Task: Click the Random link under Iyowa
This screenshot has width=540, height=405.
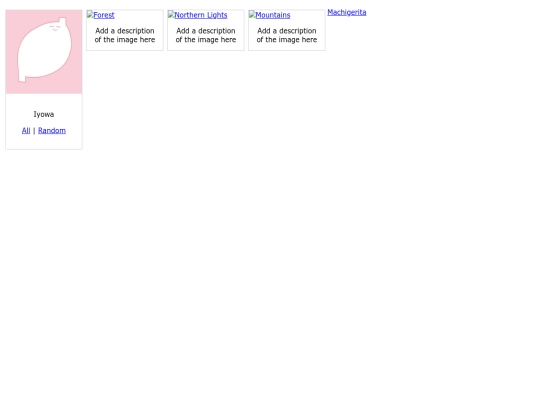Action: pos(52,131)
